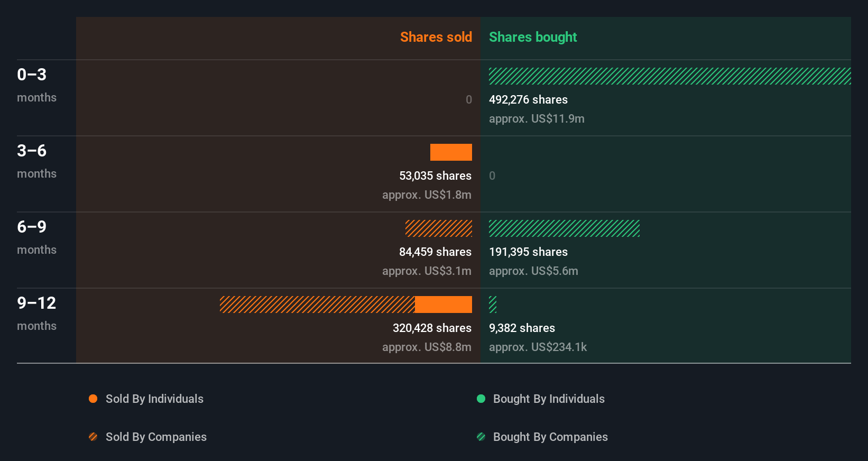Click the 9,382 shares value
Screen dimensions: 868x461
tap(522, 328)
